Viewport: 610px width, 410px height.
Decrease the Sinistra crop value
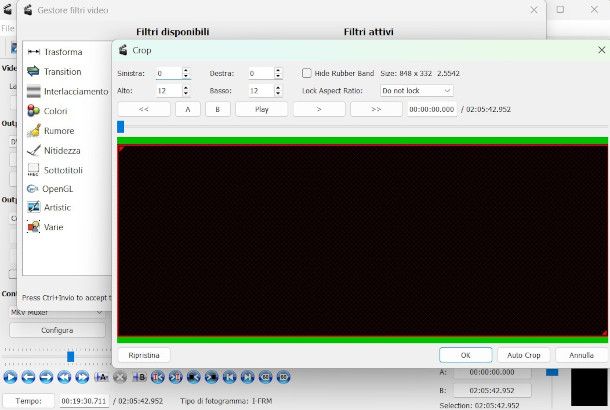point(186,76)
